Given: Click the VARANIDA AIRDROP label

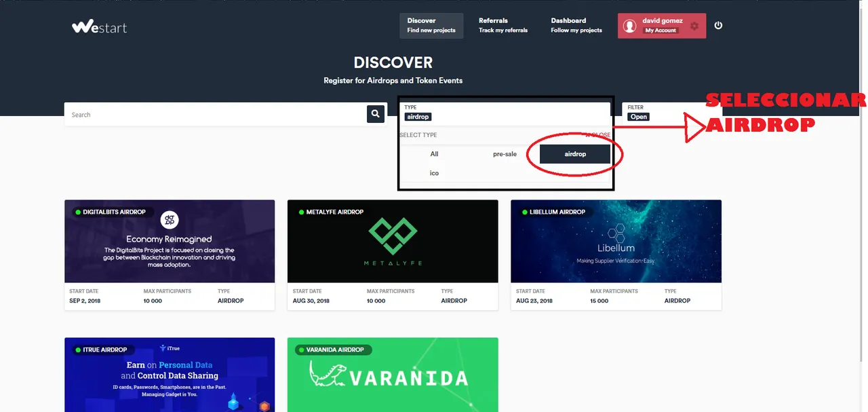Looking at the screenshot, I should click(x=335, y=350).
